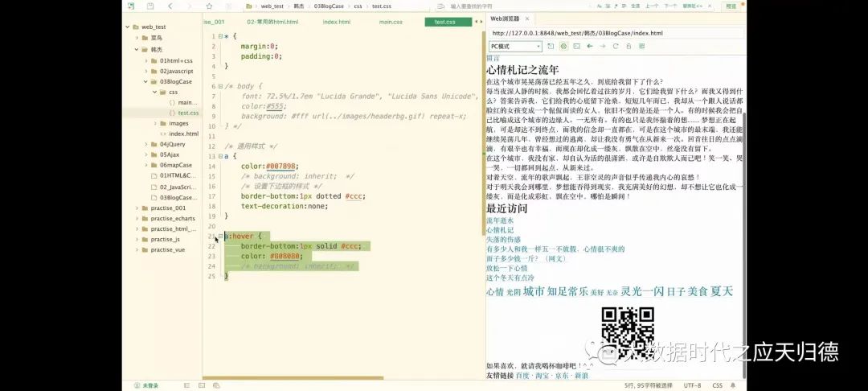Toggle fold of the commented body block
868x391 pixels.
tap(219, 86)
